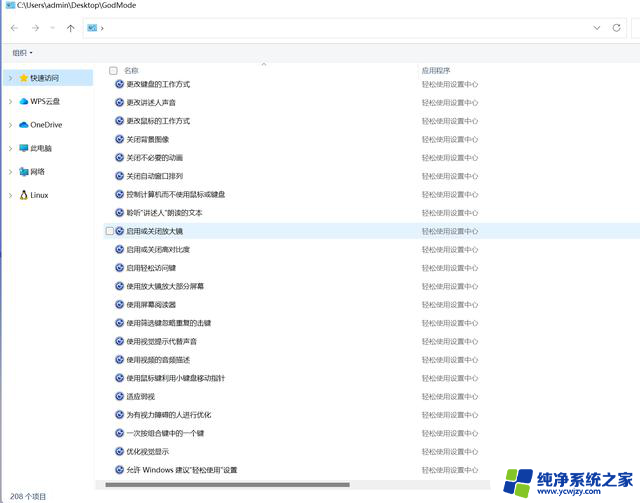
Task: Open the address bar history dropdown
Action: (x=597, y=28)
